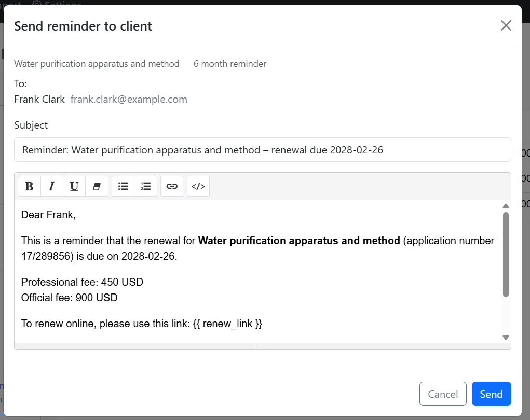
Task: Close the Send reminder dialog
Action: tap(506, 25)
